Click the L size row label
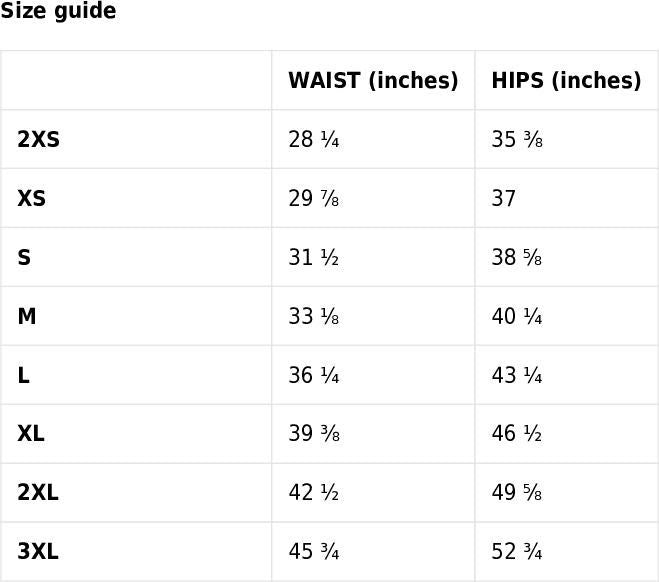The height and width of the screenshot is (582, 659). [23, 376]
